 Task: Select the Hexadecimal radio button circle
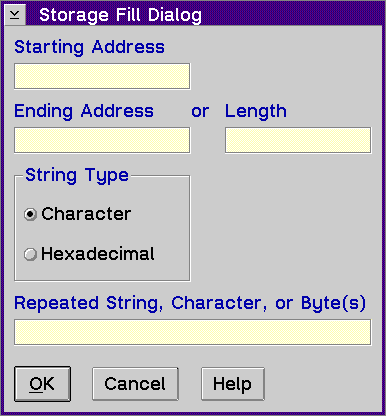[x=30, y=254]
